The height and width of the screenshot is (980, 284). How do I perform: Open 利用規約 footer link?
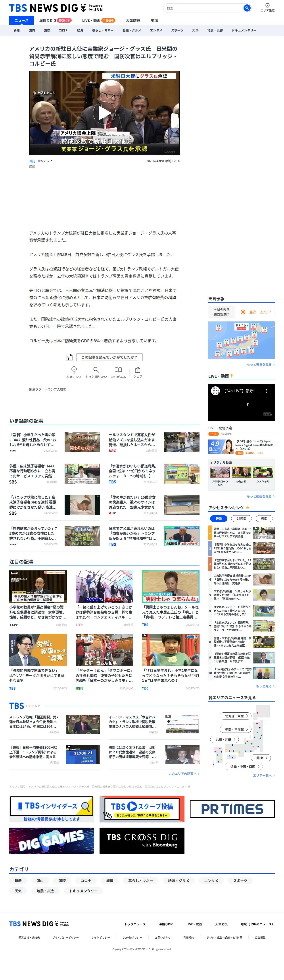click(189, 937)
